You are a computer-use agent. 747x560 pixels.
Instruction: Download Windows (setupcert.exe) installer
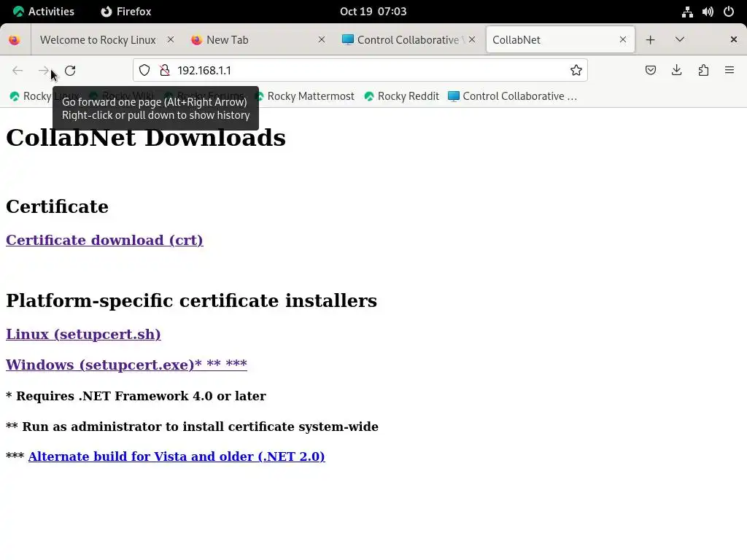point(126,365)
